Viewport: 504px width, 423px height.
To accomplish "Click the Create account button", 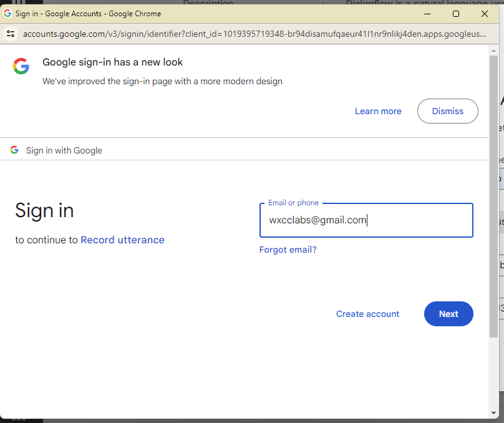I will [367, 314].
